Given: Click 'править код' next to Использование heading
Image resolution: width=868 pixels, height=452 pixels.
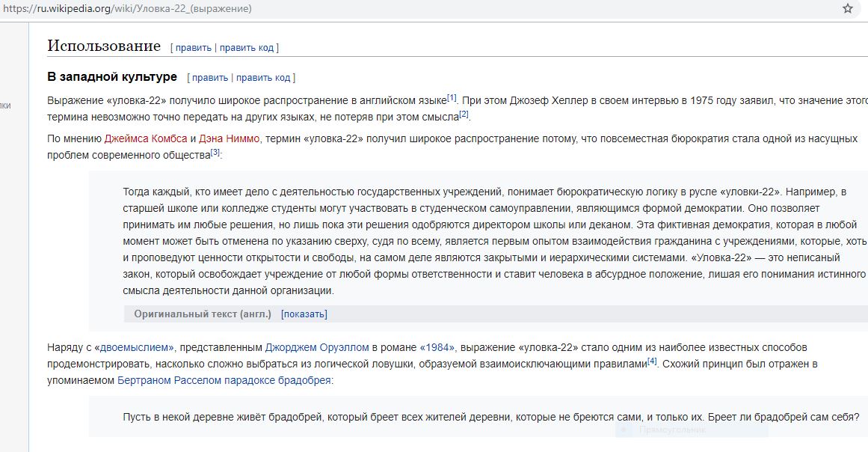Looking at the screenshot, I should (x=246, y=48).
